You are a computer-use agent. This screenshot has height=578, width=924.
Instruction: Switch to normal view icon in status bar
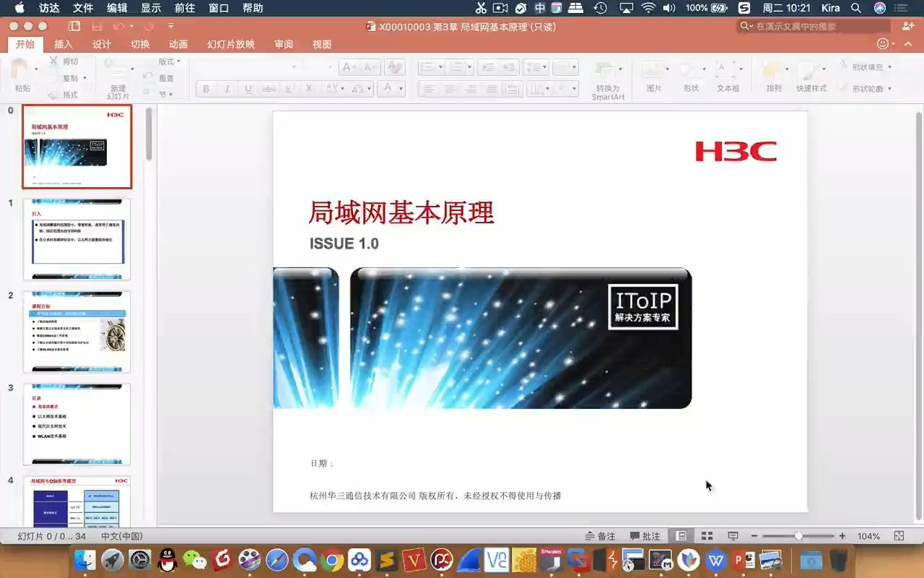pyautogui.click(x=681, y=536)
